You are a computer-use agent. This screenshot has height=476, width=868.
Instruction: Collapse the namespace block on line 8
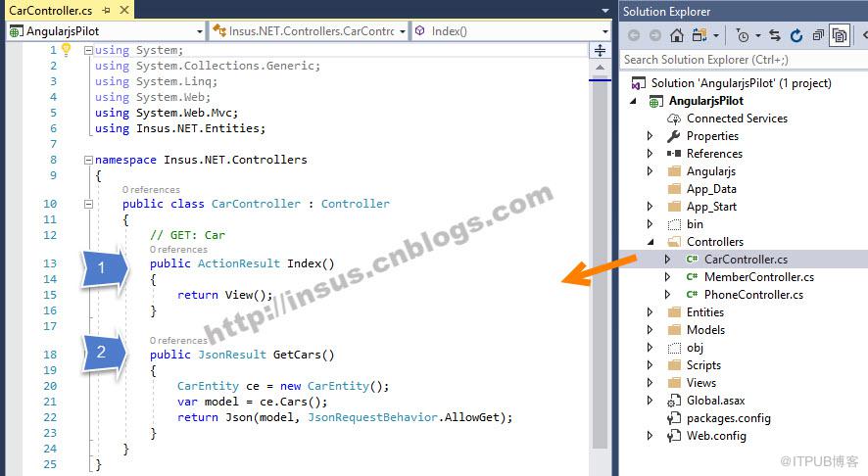88,160
